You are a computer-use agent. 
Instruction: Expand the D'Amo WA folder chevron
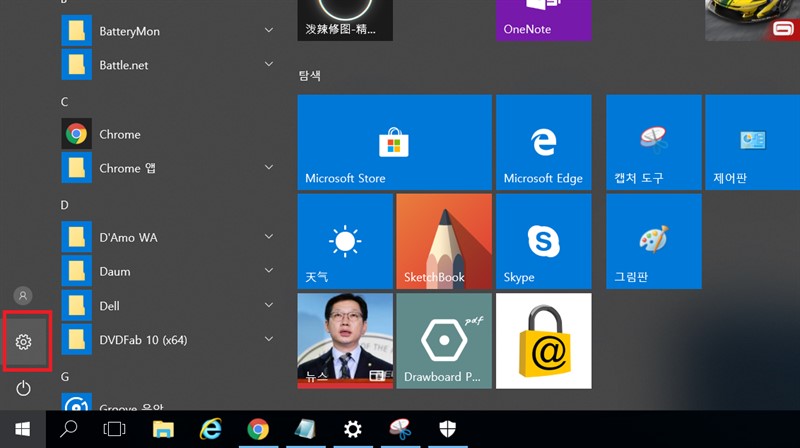point(269,236)
